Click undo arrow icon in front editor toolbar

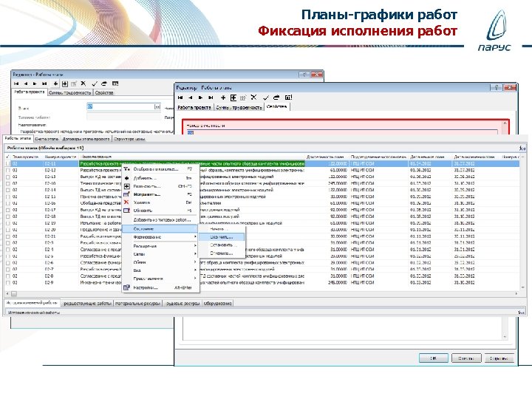pyautogui.click(x=276, y=98)
